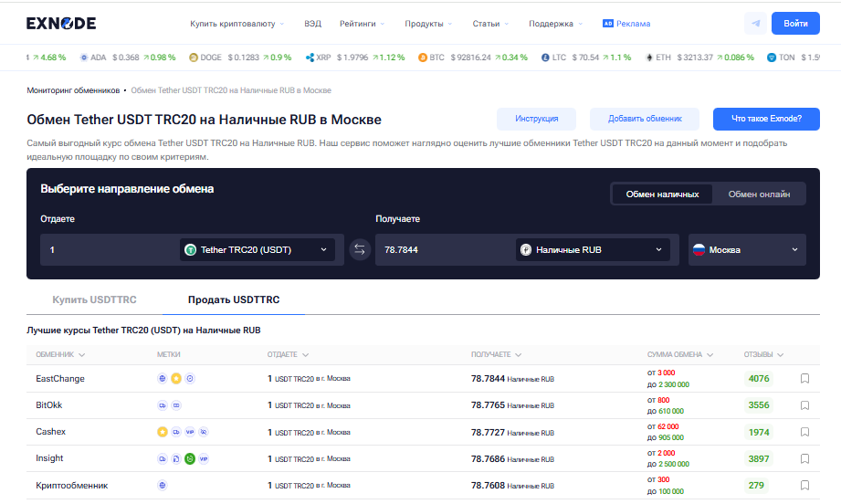Go to Мониторинг обменников breadcrumb
841x504 pixels.
73,90
